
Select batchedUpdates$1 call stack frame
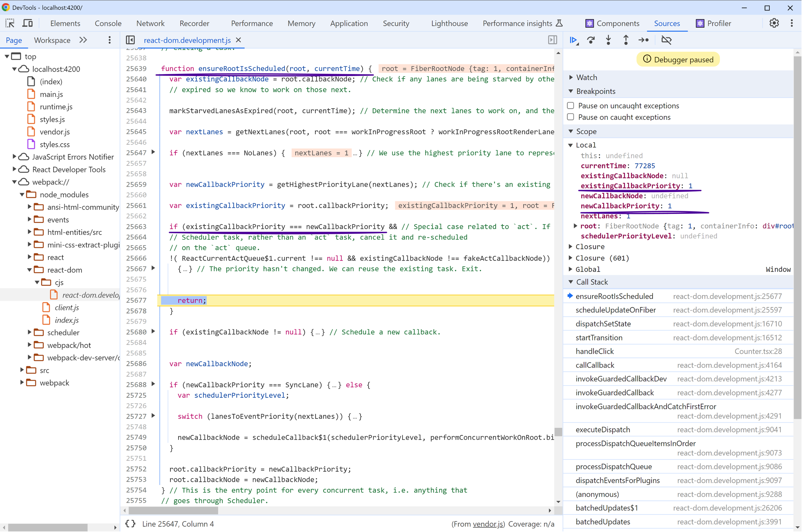[678, 508]
